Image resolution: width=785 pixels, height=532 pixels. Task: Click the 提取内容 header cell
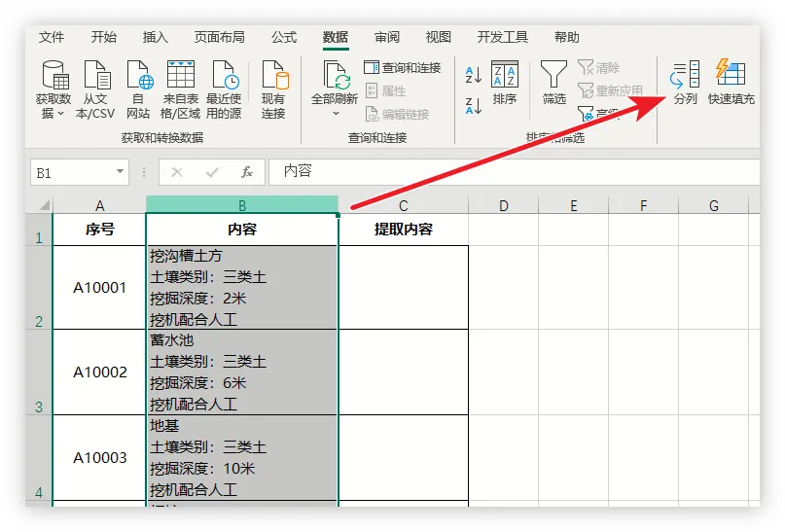coord(404,230)
